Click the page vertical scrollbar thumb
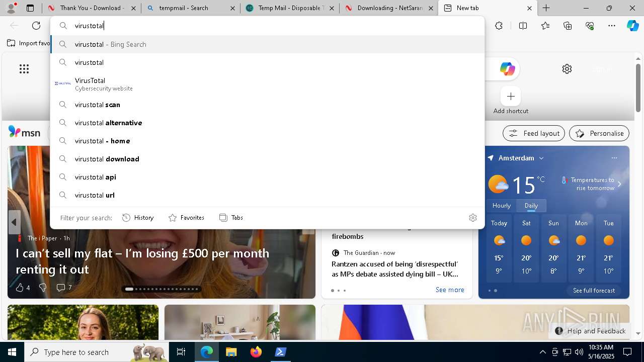The image size is (644, 362). click(638, 88)
